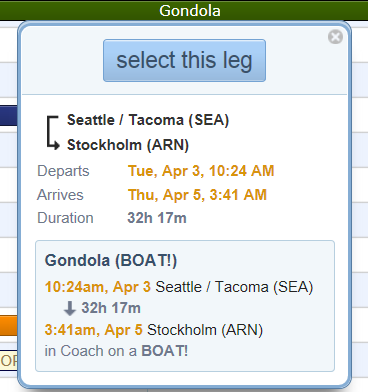
Task: Click the 10:24am, Apr 3 segment departure
Action: pos(98,287)
